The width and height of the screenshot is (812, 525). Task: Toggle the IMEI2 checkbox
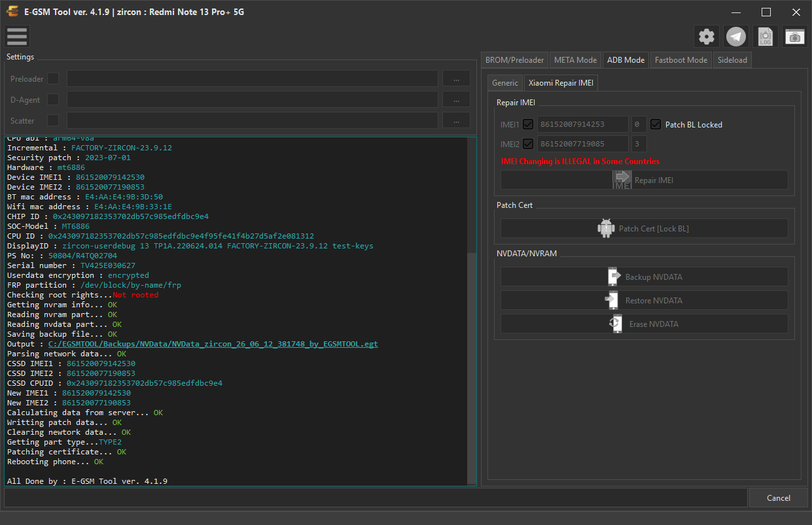(x=528, y=144)
